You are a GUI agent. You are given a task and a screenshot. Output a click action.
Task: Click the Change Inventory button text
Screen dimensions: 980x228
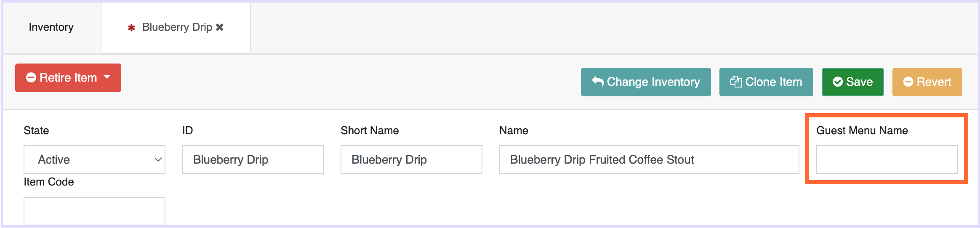(x=653, y=82)
